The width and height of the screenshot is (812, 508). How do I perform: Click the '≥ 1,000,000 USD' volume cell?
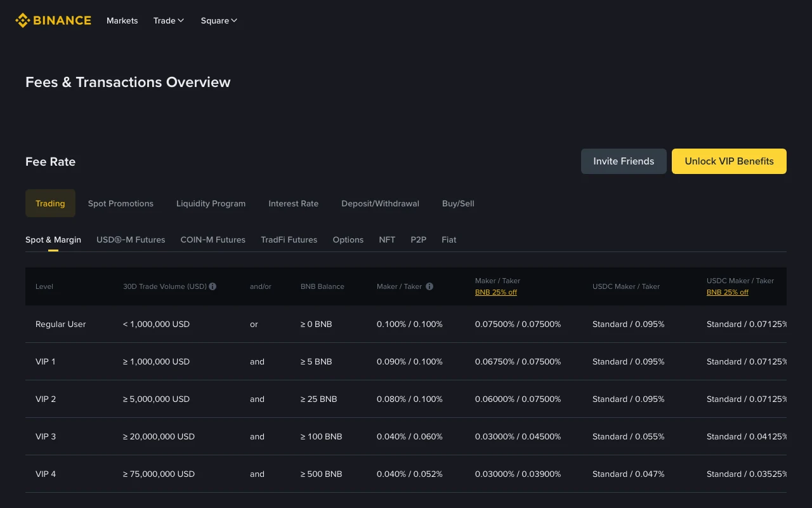pyautogui.click(x=156, y=361)
